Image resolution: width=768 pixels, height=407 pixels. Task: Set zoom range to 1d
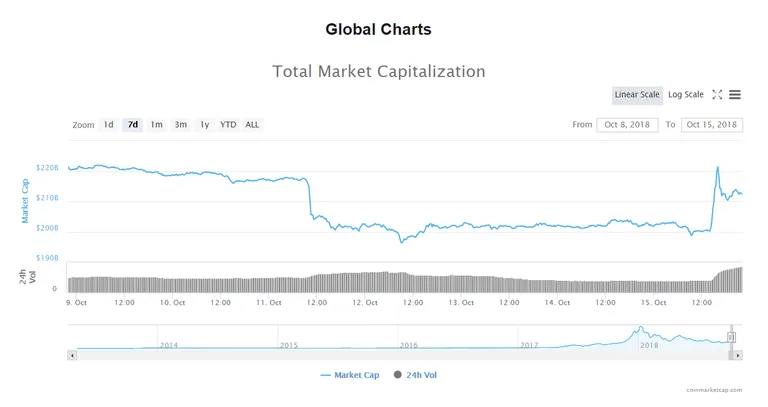click(x=108, y=125)
